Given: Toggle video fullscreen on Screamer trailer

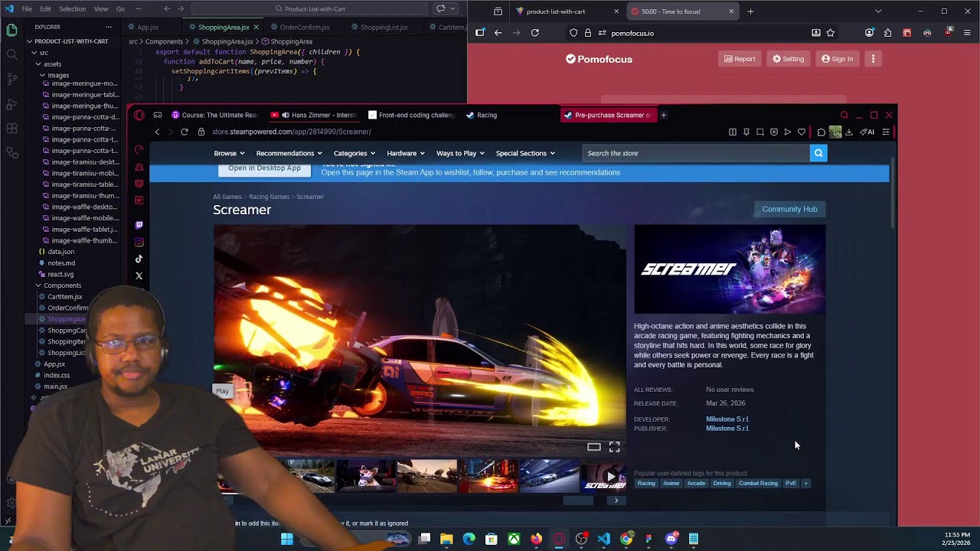Looking at the screenshot, I should pos(614,447).
